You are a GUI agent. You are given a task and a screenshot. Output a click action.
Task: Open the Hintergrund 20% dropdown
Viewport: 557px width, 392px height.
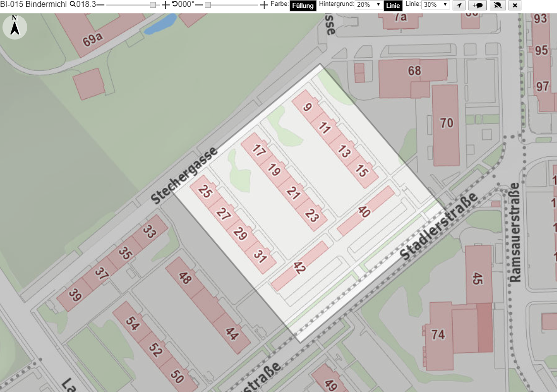tap(369, 4)
